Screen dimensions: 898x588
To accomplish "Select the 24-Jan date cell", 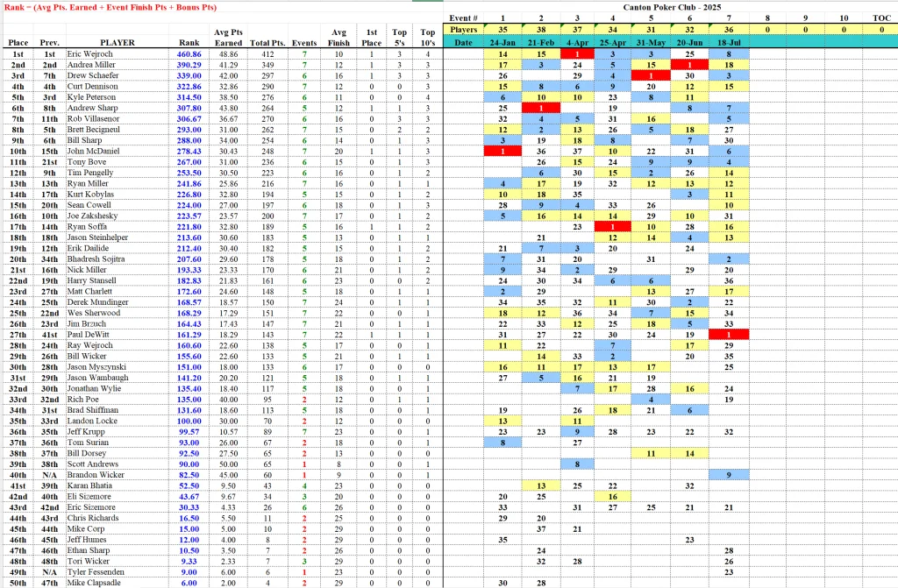I will (502, 42).
